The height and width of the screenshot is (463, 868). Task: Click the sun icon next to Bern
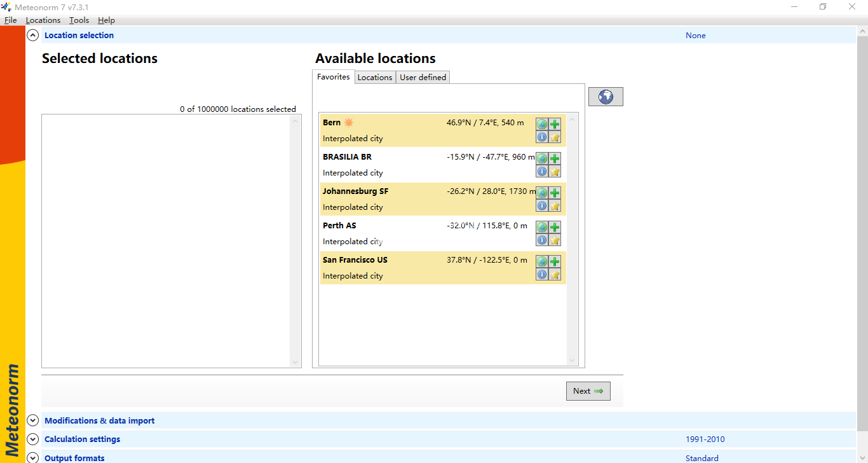(348, 123)
